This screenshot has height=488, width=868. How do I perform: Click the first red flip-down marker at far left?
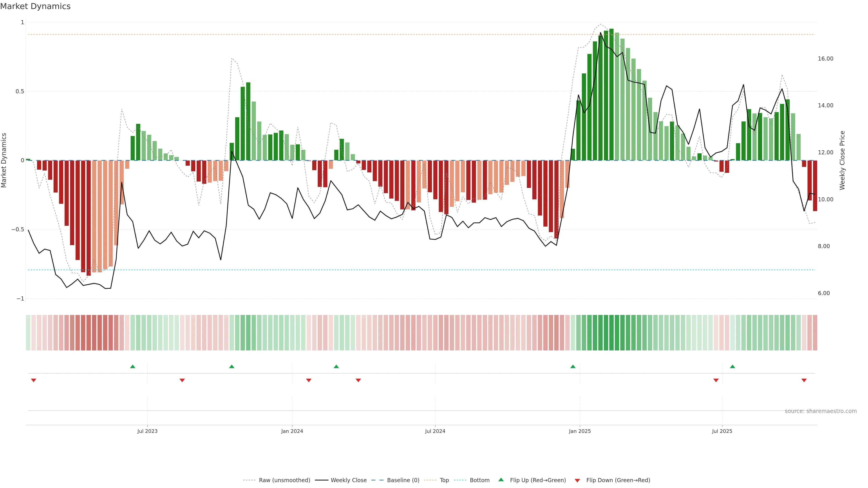33,380
